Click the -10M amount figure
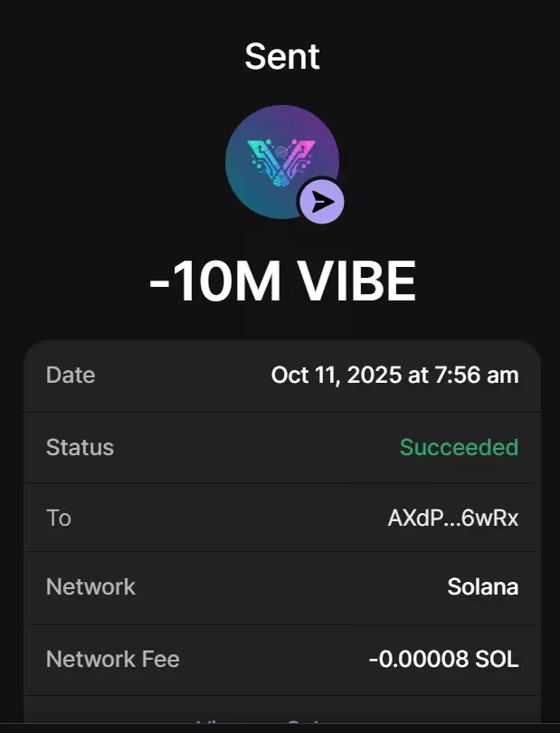This screenshot has height=733, width=560. [x=211, y=281]
